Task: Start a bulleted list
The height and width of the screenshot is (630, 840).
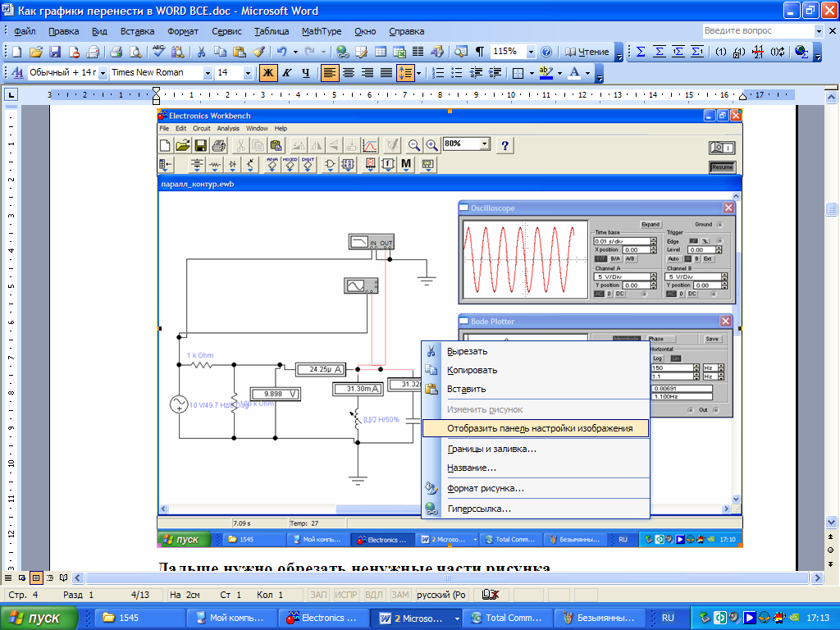Action: [x=456, y=72]
